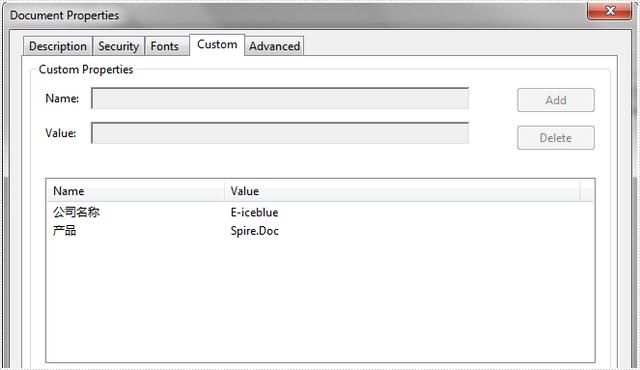Click the E-iceblue value cell
The width and height of the screenshot is (640, 370).
pyautogui.click(x=254, y=212)
